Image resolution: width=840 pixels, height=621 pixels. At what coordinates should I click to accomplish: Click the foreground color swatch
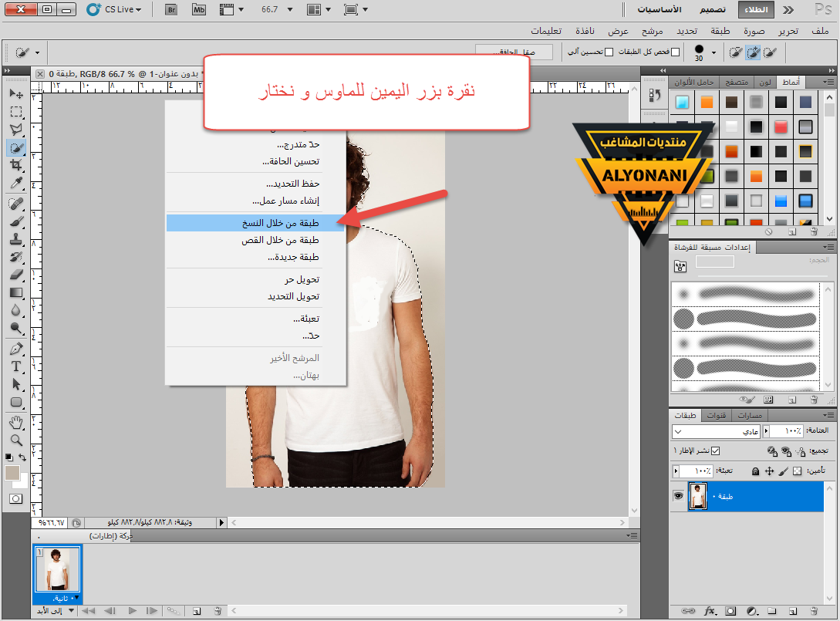[13, 472]
